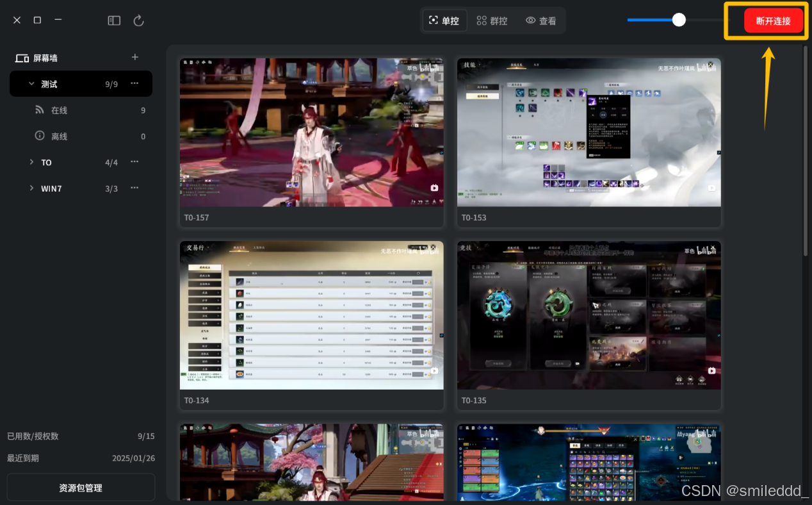Click the 4/4 count for TO

pos(111,163)
